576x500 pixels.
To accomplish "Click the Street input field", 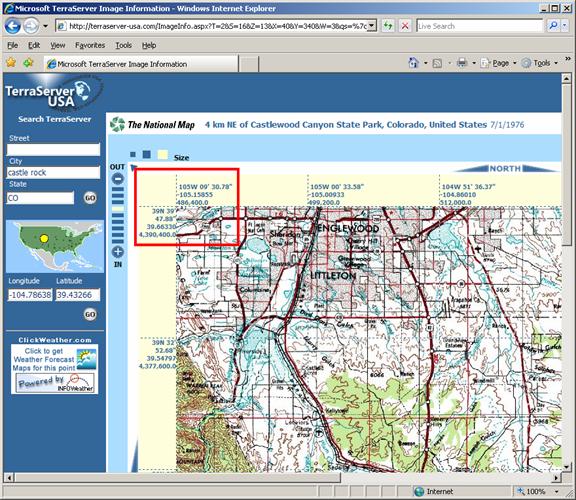I will [53, 150].
